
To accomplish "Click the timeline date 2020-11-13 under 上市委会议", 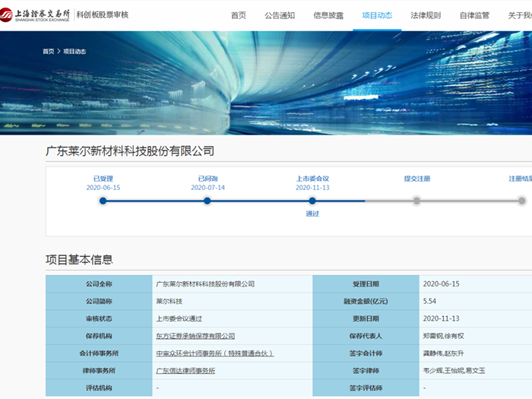I will pos(312,188).
